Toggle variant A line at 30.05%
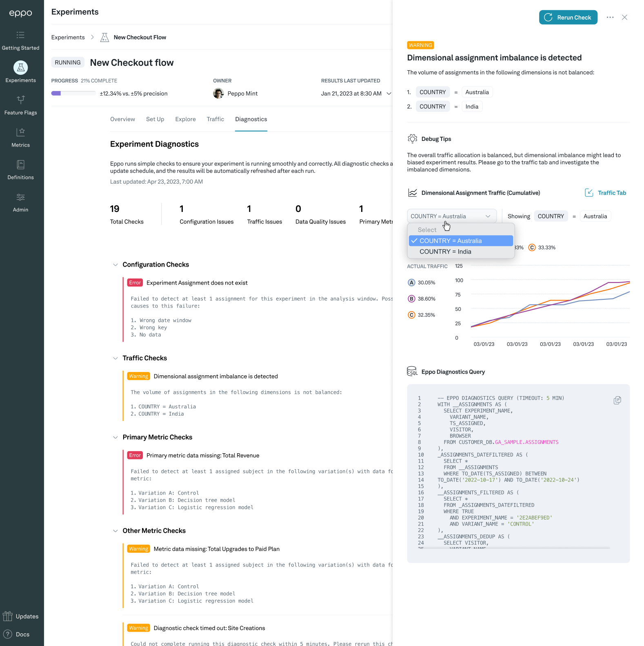This screenshot has width=644, height=646. (411, 283)
